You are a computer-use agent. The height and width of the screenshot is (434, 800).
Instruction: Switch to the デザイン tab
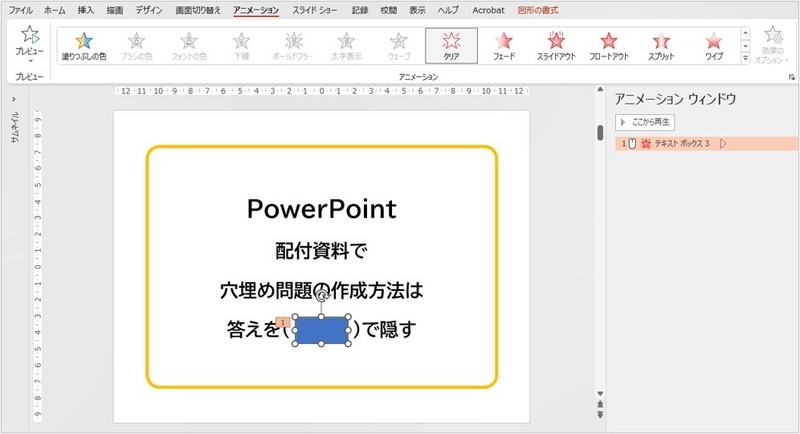(148, 10)
